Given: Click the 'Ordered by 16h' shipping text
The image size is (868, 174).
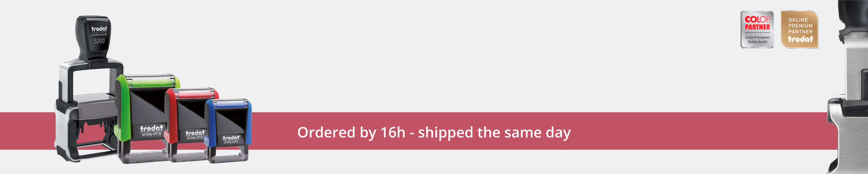Looking at the screenshot, I should (x=434, y=132).
